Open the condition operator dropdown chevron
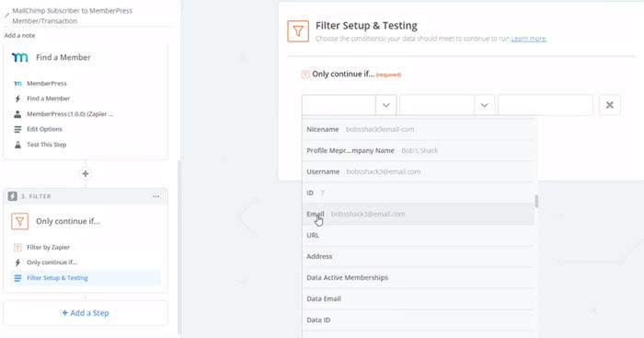 tap(484, 105)
